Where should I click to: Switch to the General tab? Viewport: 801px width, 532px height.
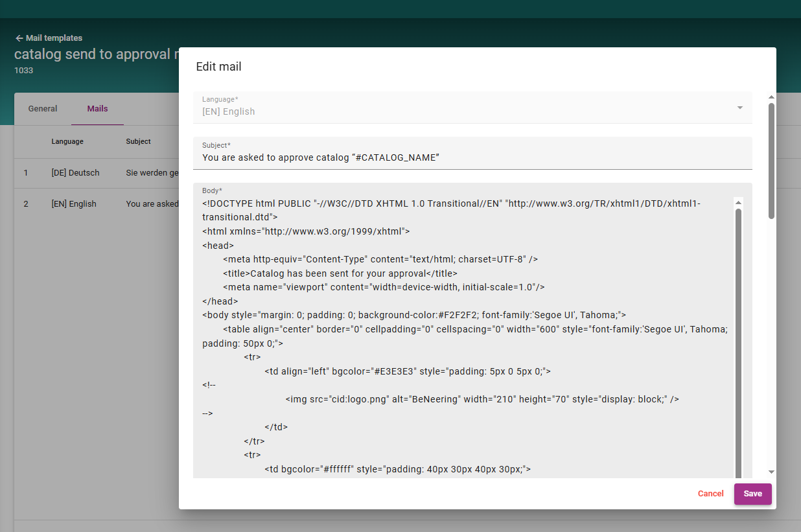click(43, 109)
